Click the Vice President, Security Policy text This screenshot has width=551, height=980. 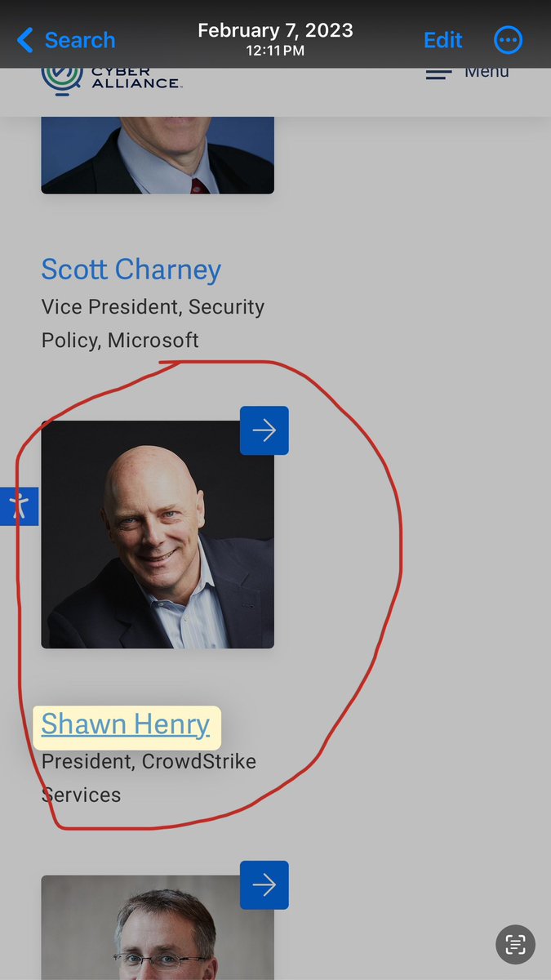coord(153,323)
